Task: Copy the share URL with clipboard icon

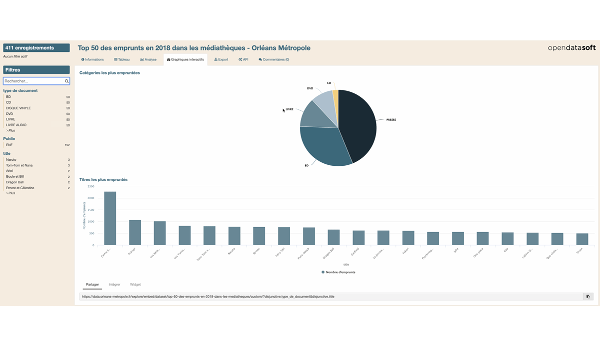Action: click(x=588, y=297)
